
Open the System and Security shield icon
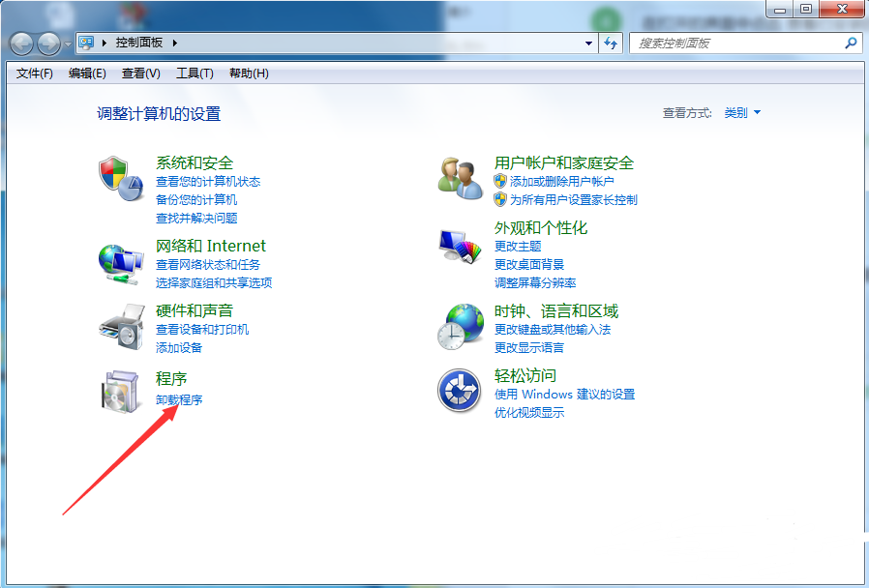(x=121, y=178)
